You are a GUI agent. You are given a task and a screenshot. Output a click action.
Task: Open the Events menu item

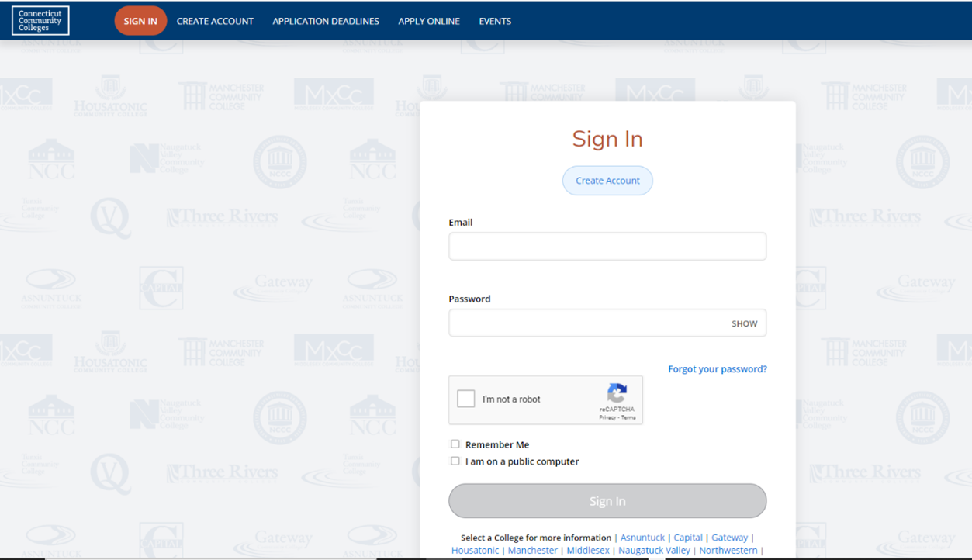click(495, 21)
